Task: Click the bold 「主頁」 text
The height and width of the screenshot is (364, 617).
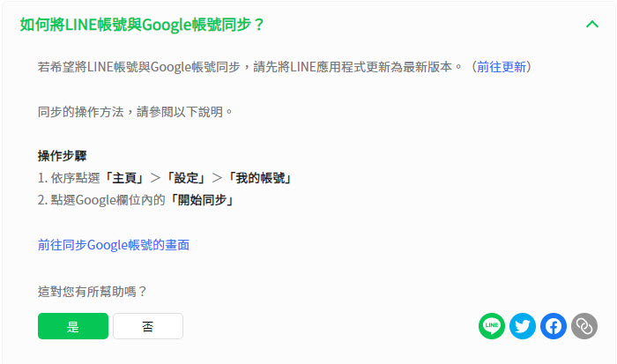Action: point(123,178)
